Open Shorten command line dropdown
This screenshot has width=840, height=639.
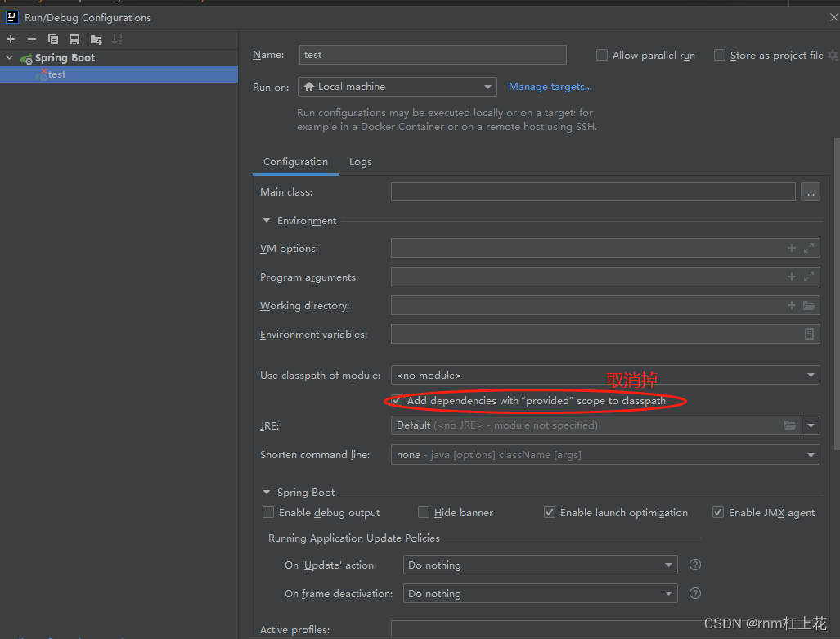(x=605, y=455)
